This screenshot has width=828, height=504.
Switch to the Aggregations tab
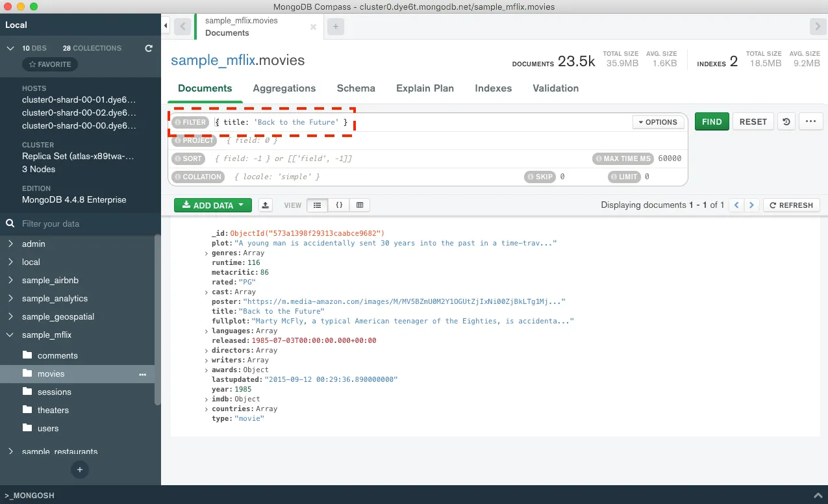[x=284, y=88]
